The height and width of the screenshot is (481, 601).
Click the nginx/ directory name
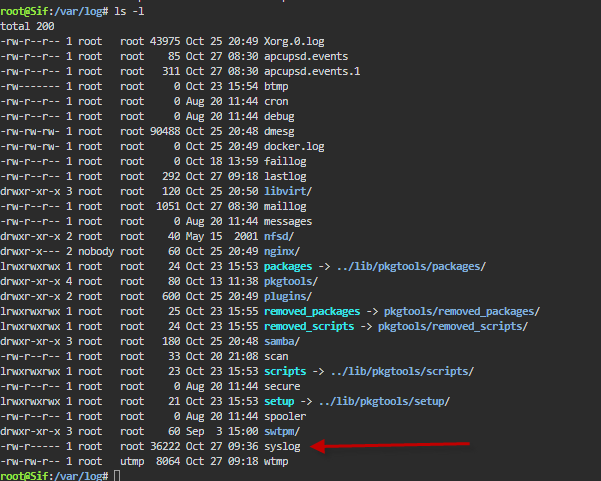click(x=282, y=251)
